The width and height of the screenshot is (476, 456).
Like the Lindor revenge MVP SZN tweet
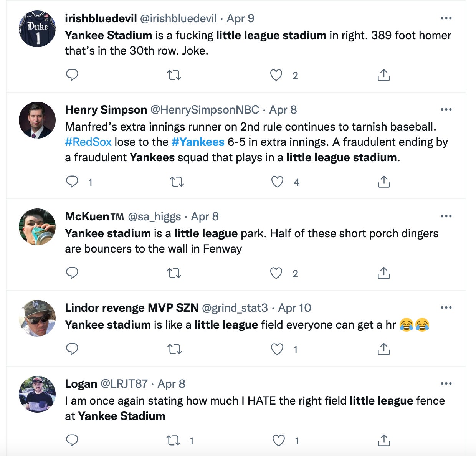coord(277,349)
